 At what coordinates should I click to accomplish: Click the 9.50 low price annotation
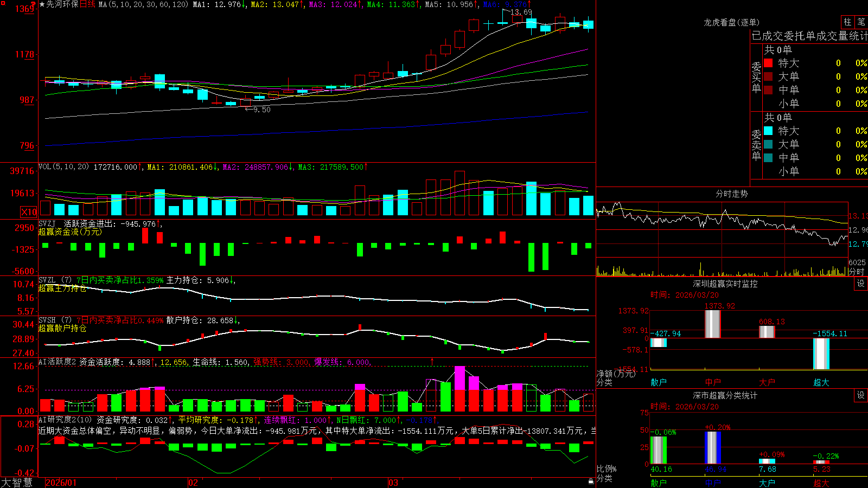point(261,110)
